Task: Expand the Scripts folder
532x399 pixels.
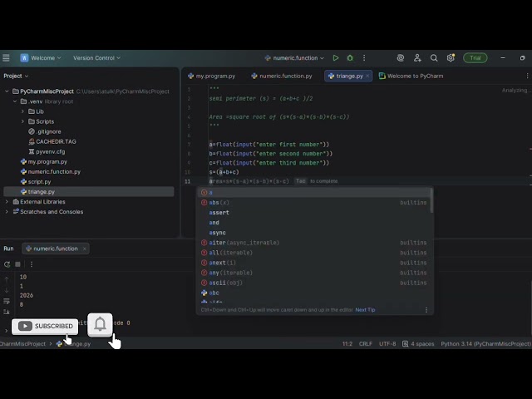Action: [x=22, y=121]
